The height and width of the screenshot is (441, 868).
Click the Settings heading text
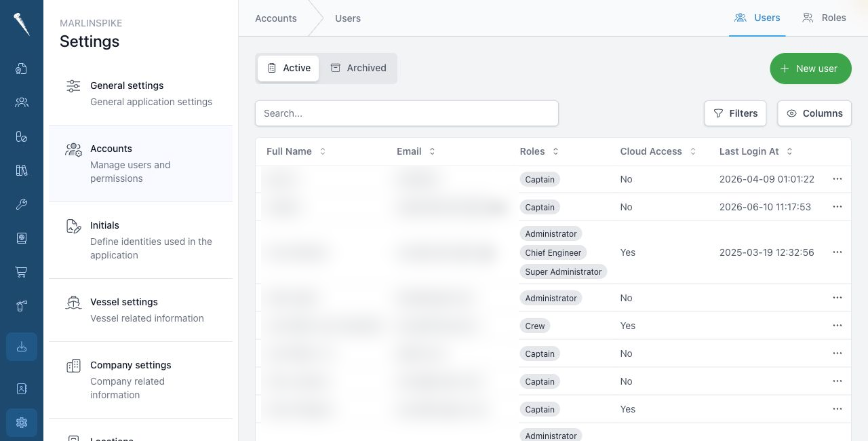pos(90,41)
